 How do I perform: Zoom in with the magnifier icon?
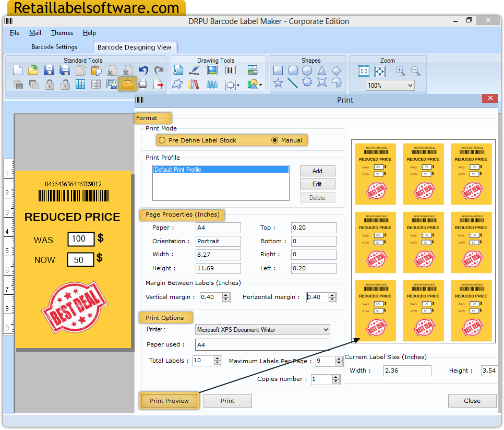(x=400, y=70)
